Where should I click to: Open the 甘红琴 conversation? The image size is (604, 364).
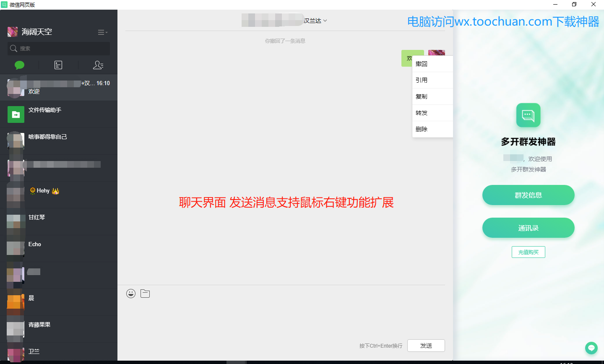(x=59, y=222)
